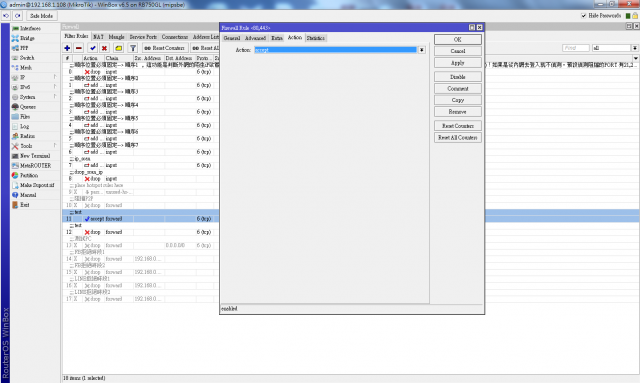Select the Filter Rules tab
Viewport: 640px width, 383px height.
(76, 36)
